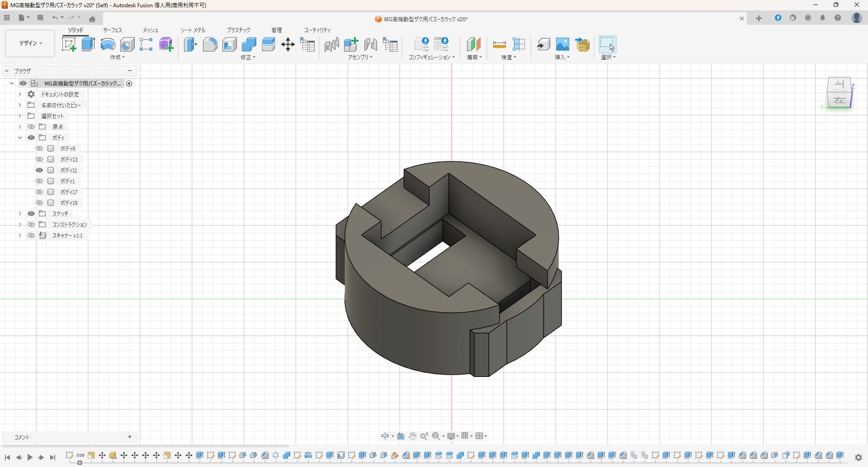Click the 左 face of view cube

tap(840, 100)
